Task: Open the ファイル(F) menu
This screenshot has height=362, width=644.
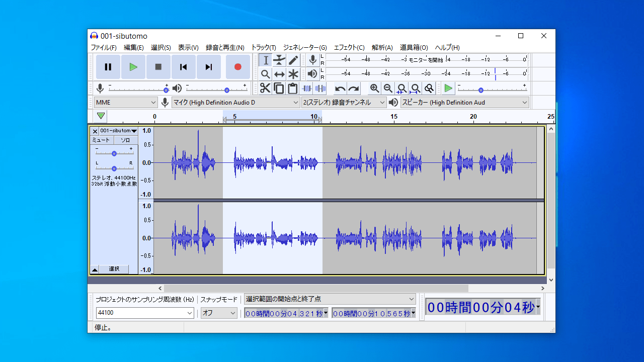Action: (104, 48)
